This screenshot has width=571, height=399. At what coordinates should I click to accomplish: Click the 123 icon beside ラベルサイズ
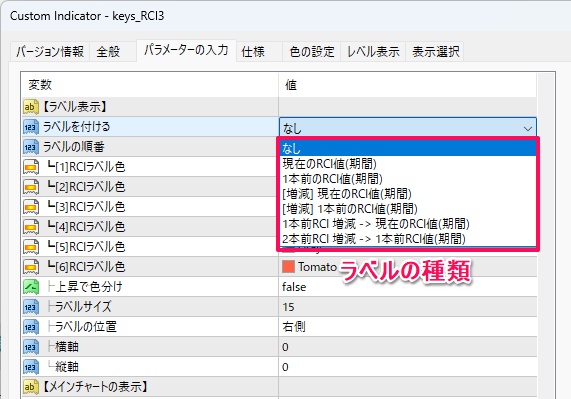(x=31, y=307)
